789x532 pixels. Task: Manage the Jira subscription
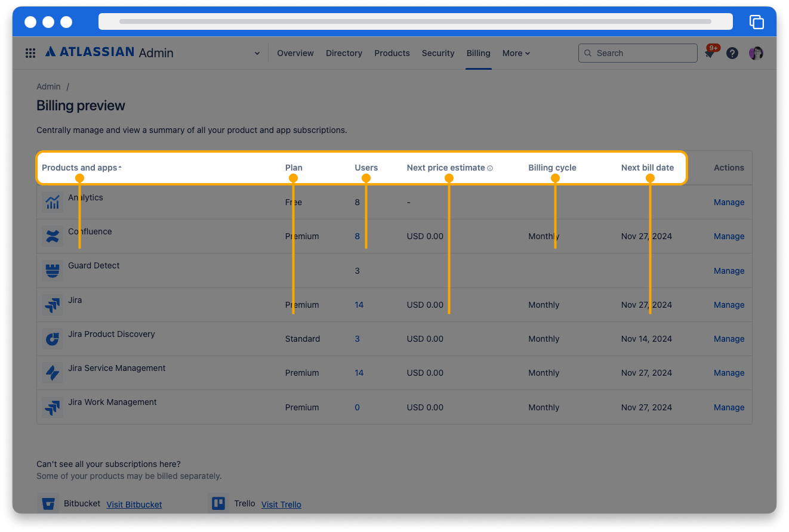[729, 305]
